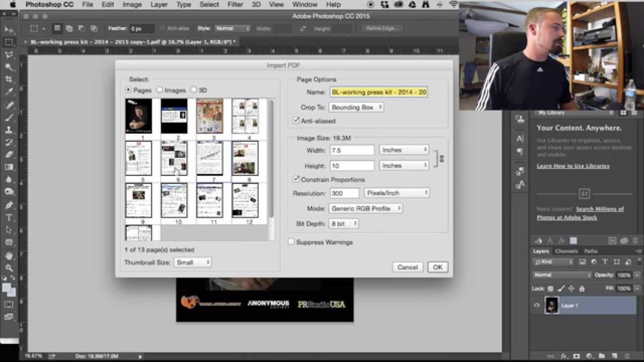Select the Hand tool
This screenshot has height=362, width=644.
click(x=9, y=255)
